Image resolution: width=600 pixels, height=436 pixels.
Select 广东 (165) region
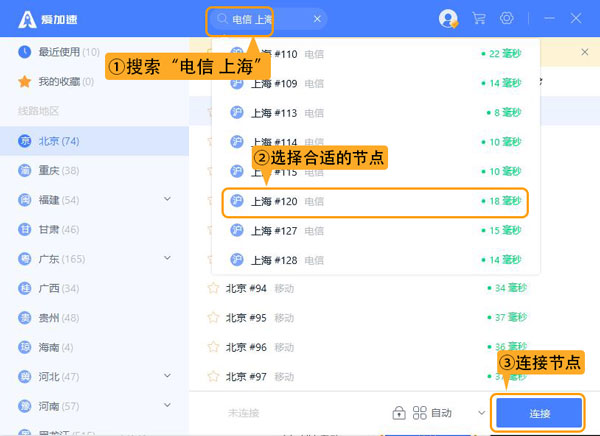94,259
